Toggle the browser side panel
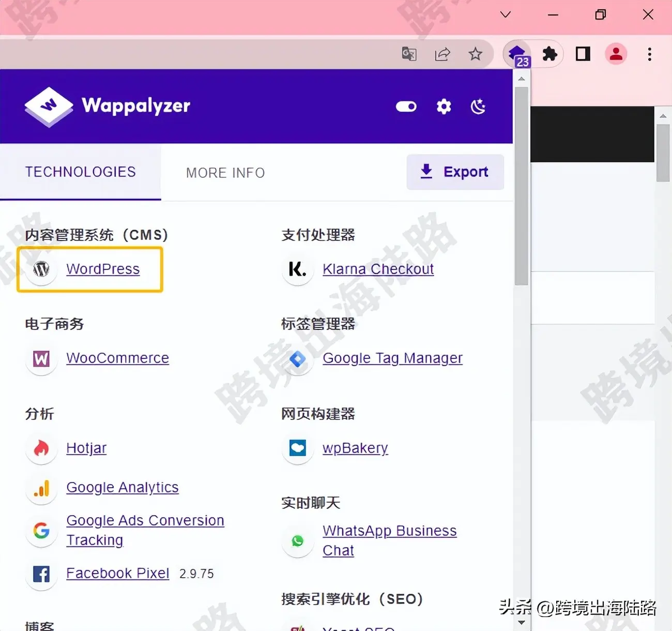The image size is (672, 631). click(x=583, y=54)
